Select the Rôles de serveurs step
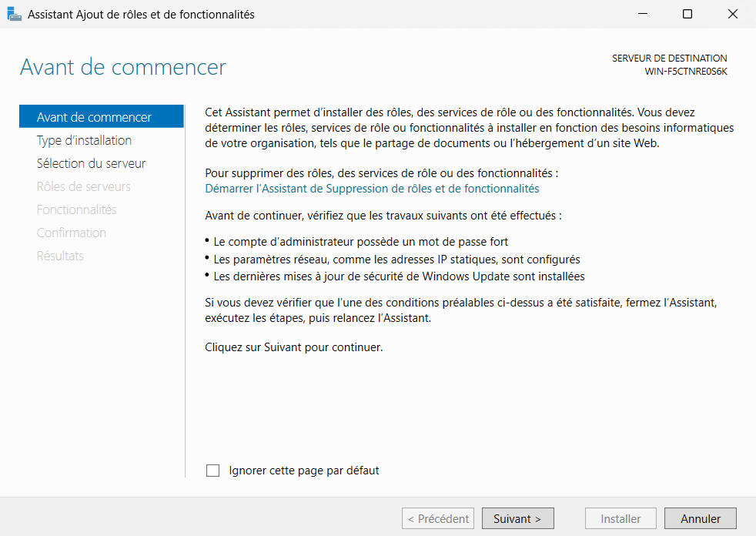Viewport: 756px width, 536px height. tap(83, 186)
